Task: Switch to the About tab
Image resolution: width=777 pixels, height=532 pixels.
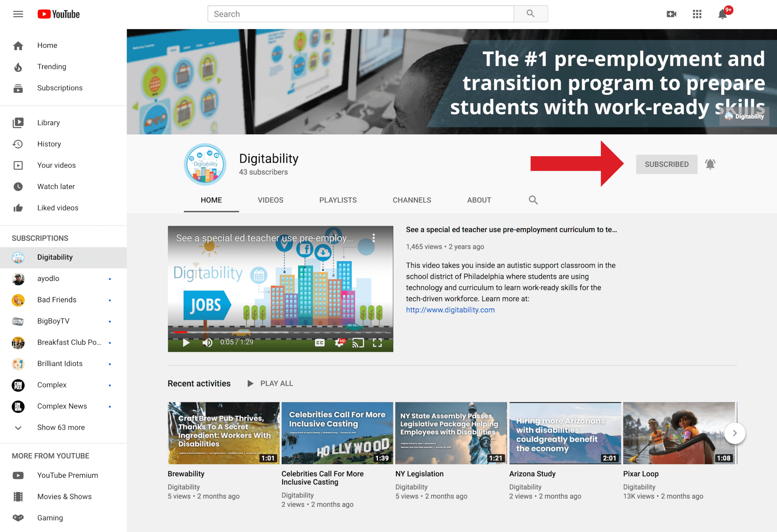Action: [x=479, y=200]
